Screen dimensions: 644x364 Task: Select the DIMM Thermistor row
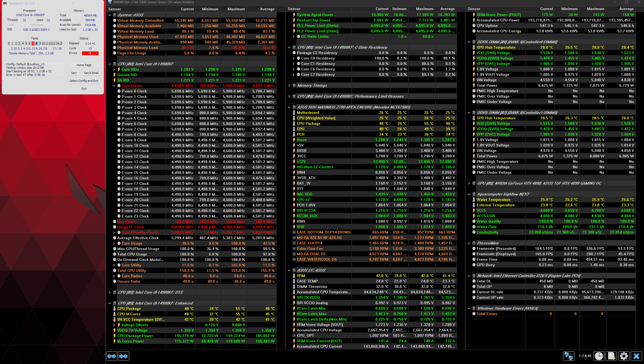coord(374,287)
